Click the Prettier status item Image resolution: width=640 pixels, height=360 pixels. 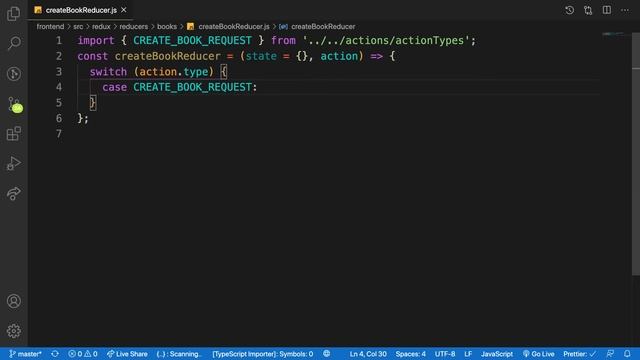point(580,354)
